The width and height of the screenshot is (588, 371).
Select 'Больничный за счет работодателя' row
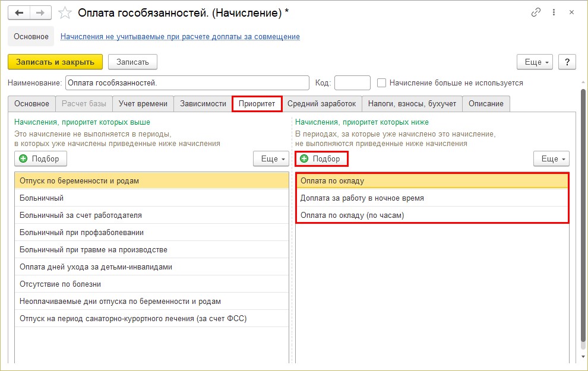151,215
